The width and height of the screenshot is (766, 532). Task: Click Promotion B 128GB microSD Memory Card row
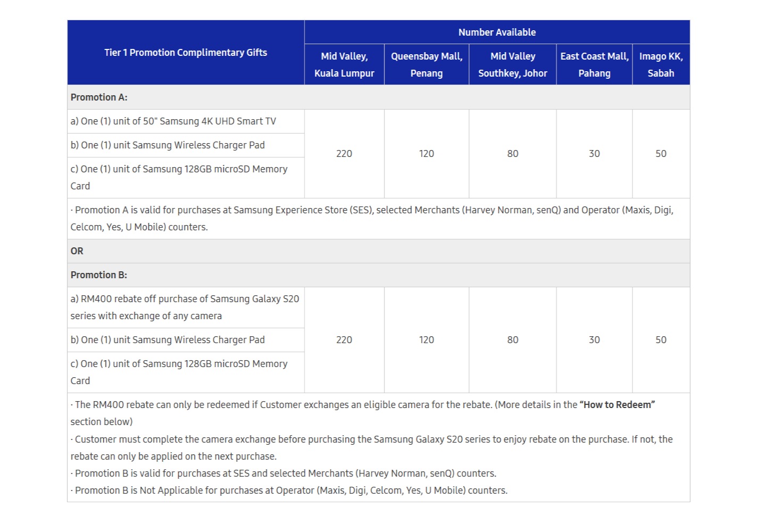[186, 372]
